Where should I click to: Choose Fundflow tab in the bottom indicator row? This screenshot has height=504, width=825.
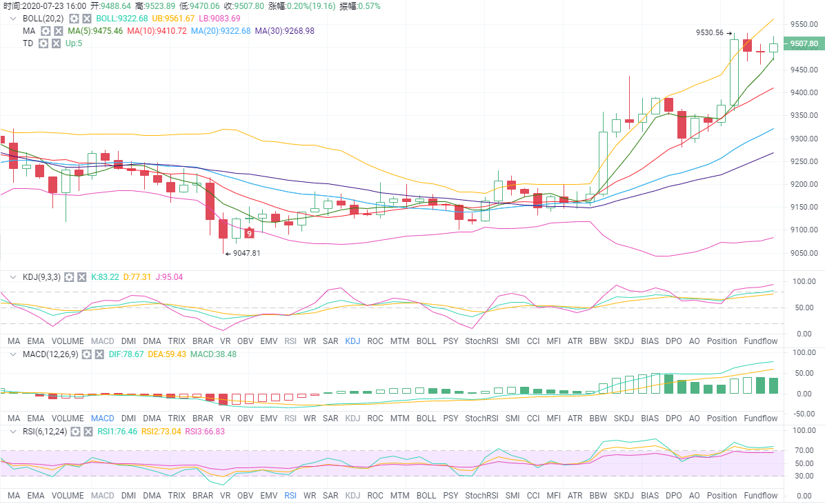point(760,496)
